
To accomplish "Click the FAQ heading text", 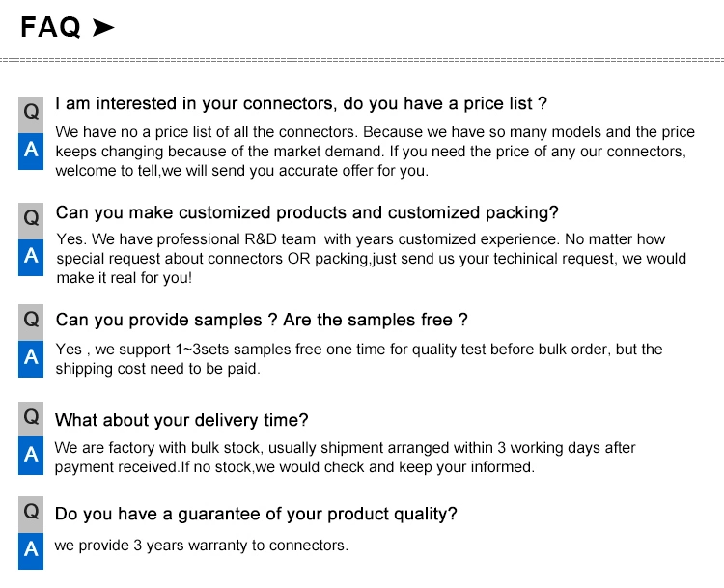I will tap(51, 27).
